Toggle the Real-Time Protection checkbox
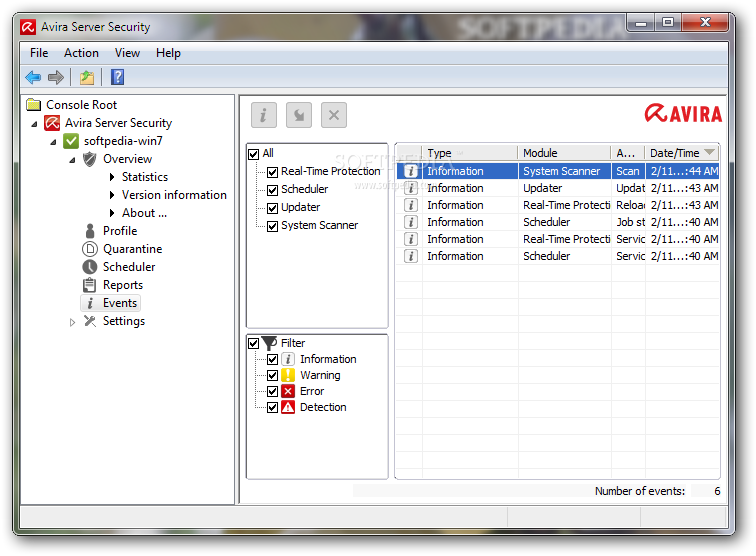Screen dimensions: 756x556 click(272, 172)
